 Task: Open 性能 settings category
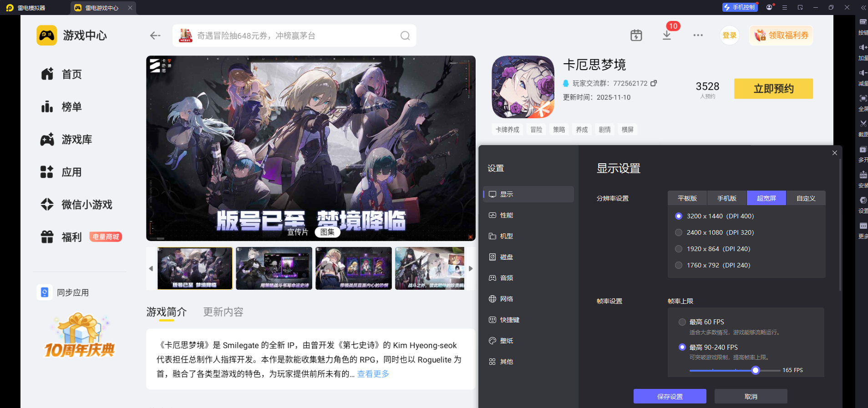528,215
